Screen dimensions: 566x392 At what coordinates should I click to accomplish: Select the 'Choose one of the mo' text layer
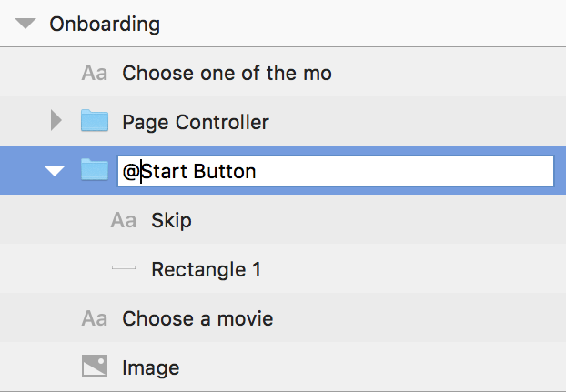pos(283,73)
